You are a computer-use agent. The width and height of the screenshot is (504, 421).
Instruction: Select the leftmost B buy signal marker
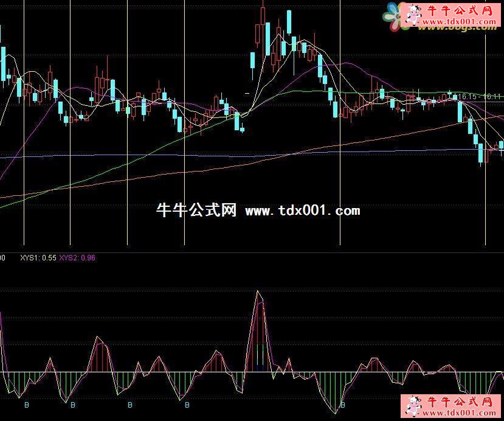click(26, 405)
